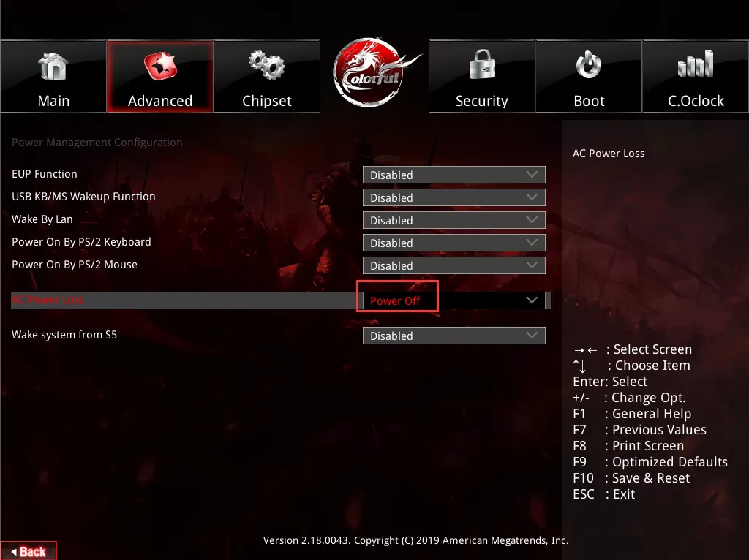Open the Power On By PS/2 Mouse dropdown

[x=453, y=265]
